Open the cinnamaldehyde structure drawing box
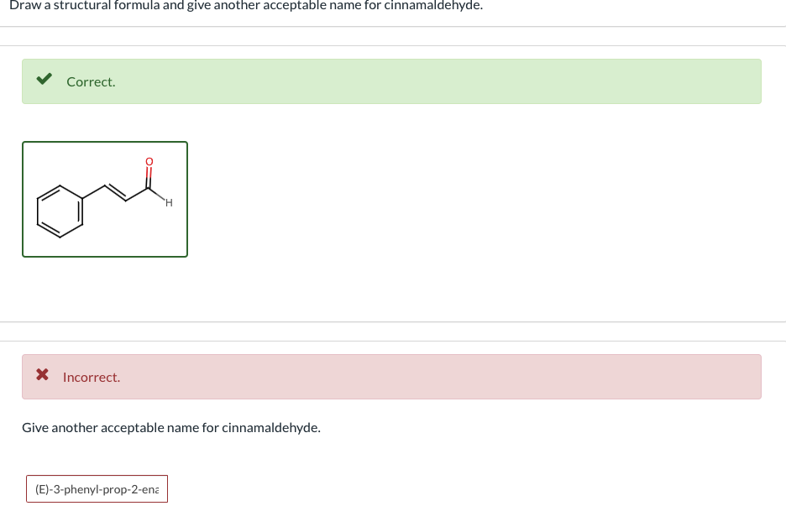The image size is (786, 532). [x=104, y=199]
